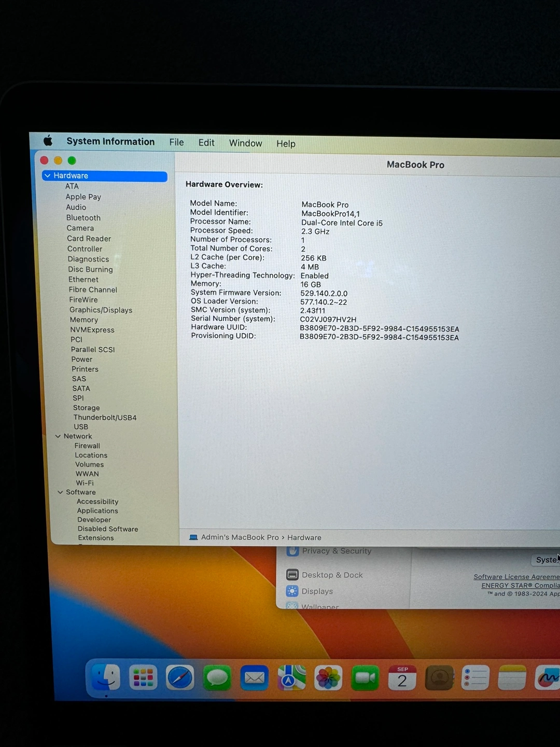Open Finder from the dock

tap(106, 677)
